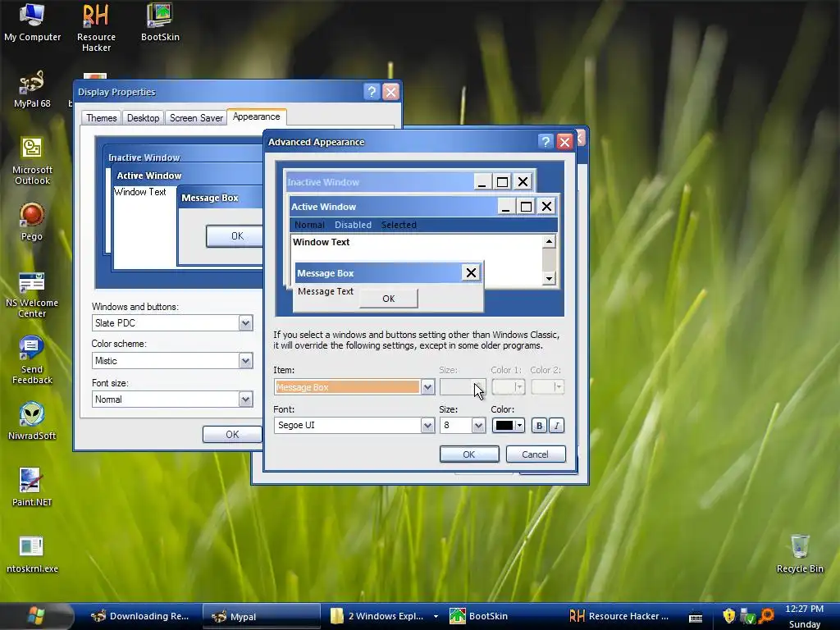Click the Message Text preview label
The image size is (840, 630).
coord(325,291)
